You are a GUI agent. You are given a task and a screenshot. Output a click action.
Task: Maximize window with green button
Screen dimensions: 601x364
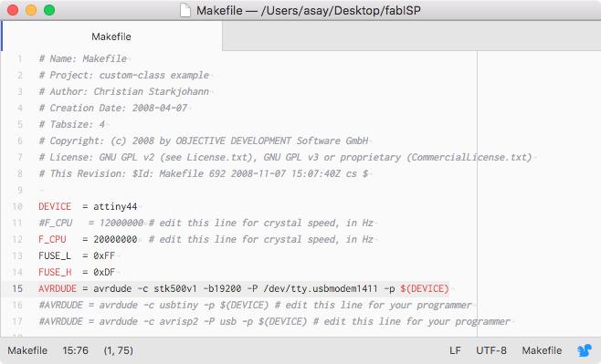tap(49, 10)
